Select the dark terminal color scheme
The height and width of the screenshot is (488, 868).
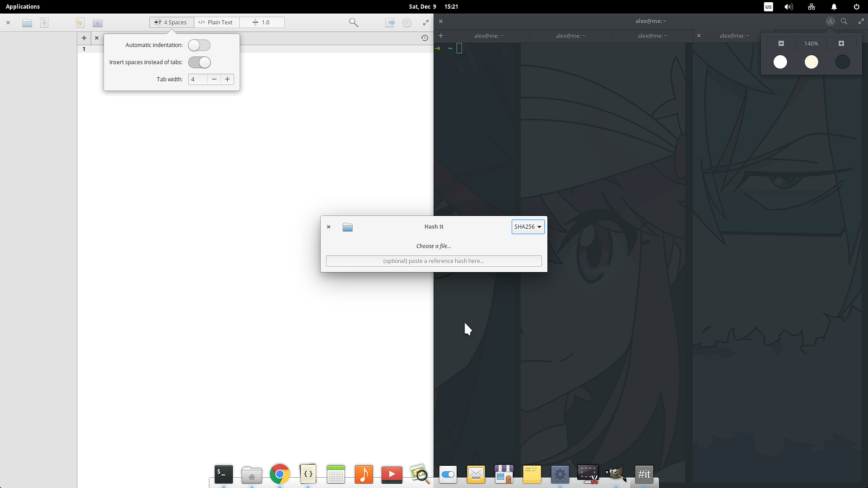[843, 62]
